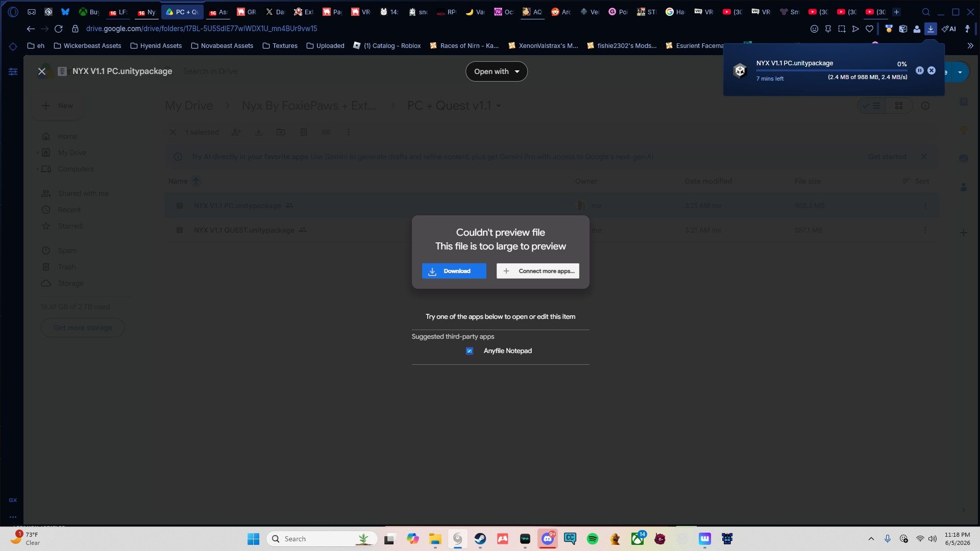Click the taskbar Search box
This screenshot has width=980, height=551.
(x=322, y=539)
